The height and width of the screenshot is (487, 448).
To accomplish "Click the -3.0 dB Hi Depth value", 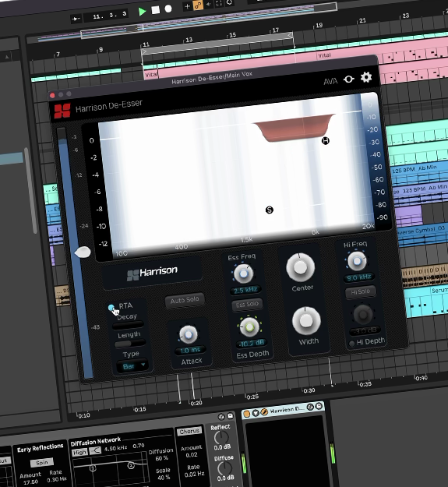I will (x=365, y=330).
